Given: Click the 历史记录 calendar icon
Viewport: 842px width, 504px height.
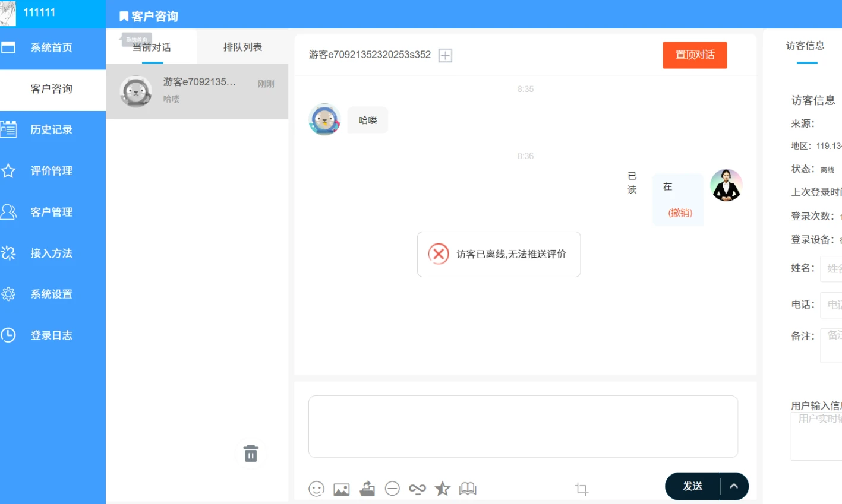Looking at the screenshot, I should tap(8, 129).
